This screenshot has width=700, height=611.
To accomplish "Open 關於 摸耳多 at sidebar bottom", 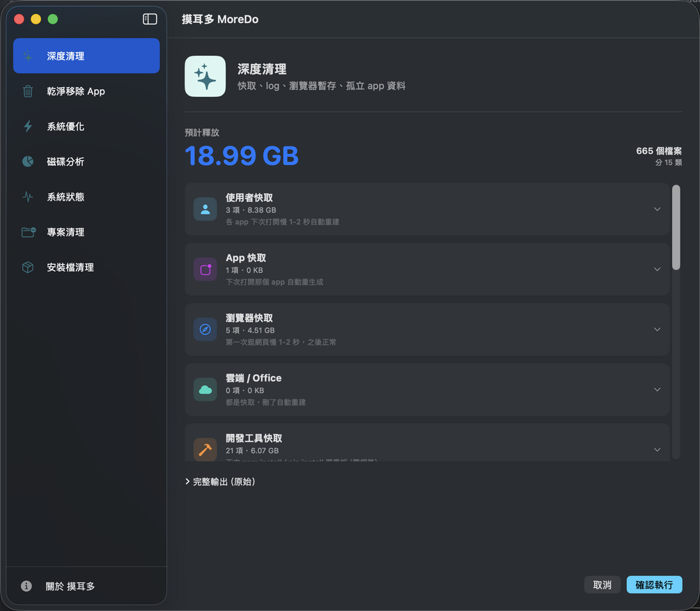I will pos(70,586).
